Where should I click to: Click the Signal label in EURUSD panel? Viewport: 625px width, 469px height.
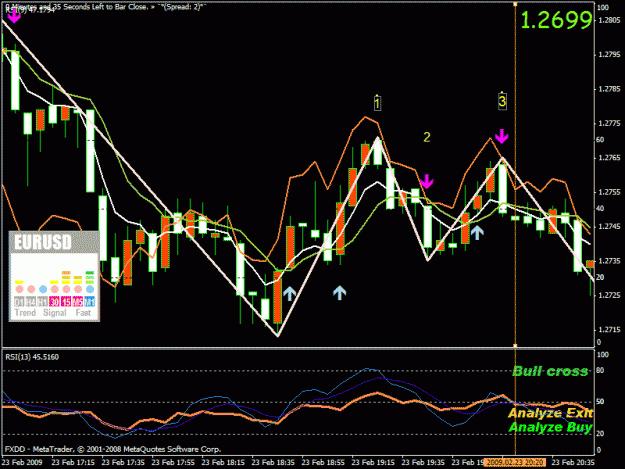tap(55, 313)
